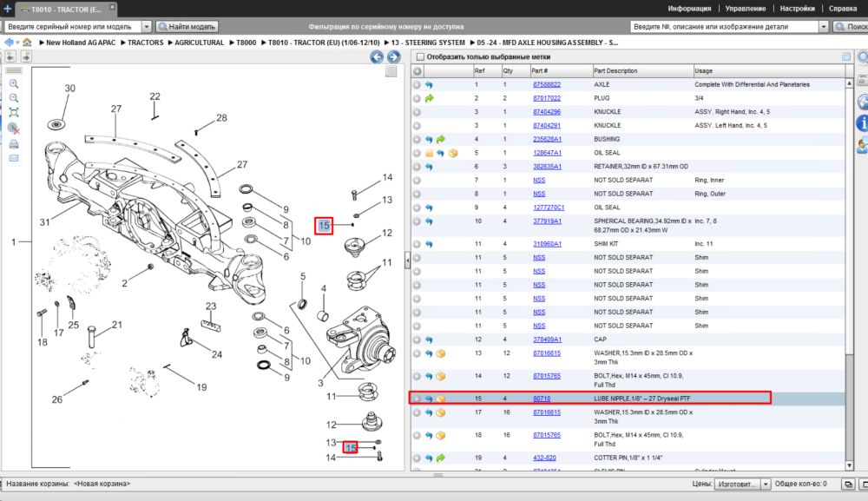
Task: Select the round add button for AXLE row
Action: click(417, 85)
